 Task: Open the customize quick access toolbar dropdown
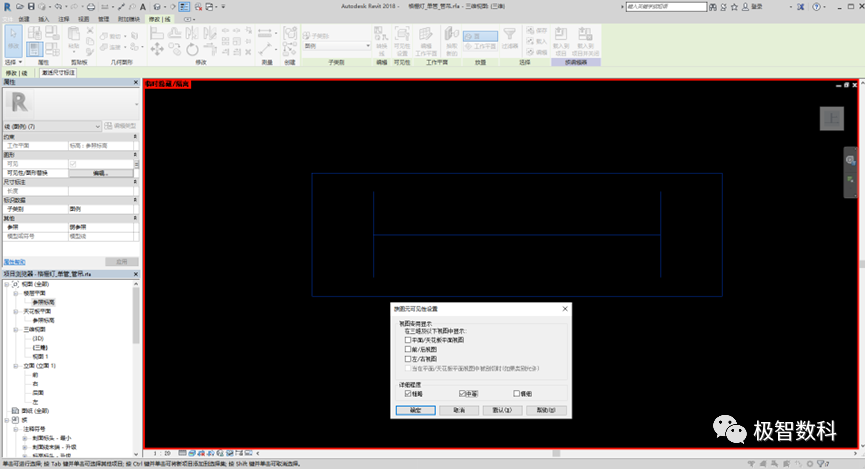pyautogui.click(x=223, y=7)
